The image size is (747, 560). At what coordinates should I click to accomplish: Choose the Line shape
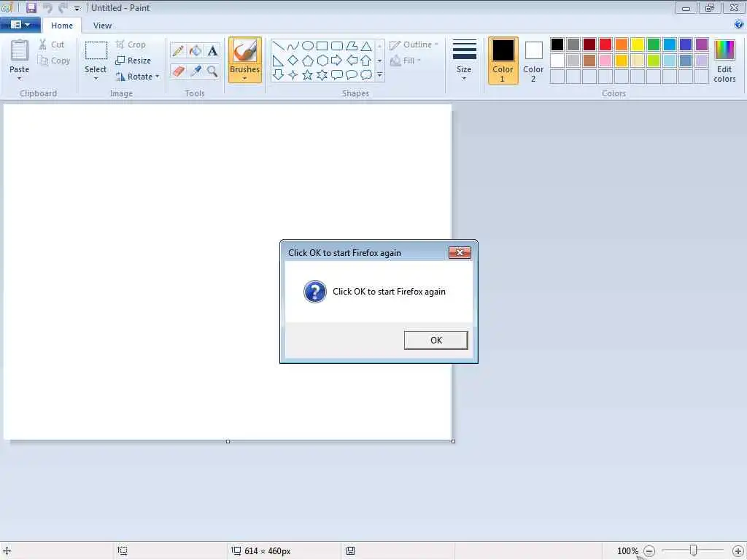(x=278, y=46)
